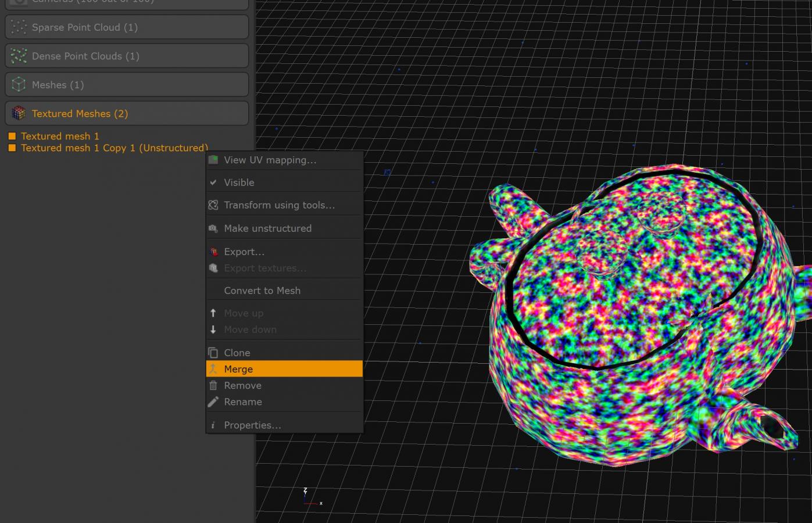
Task: Click the Properties info icon
Action: pos(213,425)
